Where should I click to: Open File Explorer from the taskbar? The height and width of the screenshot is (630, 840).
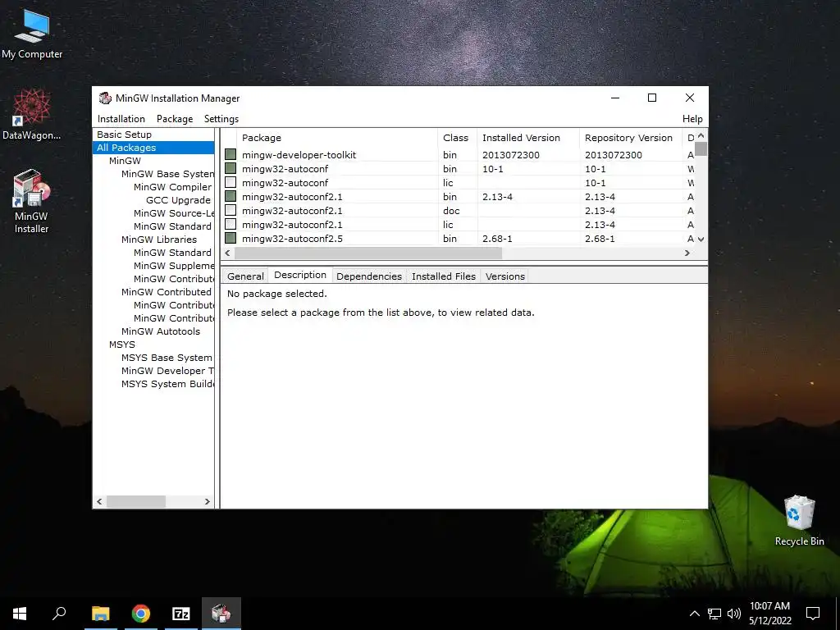[x=100, y=614]
